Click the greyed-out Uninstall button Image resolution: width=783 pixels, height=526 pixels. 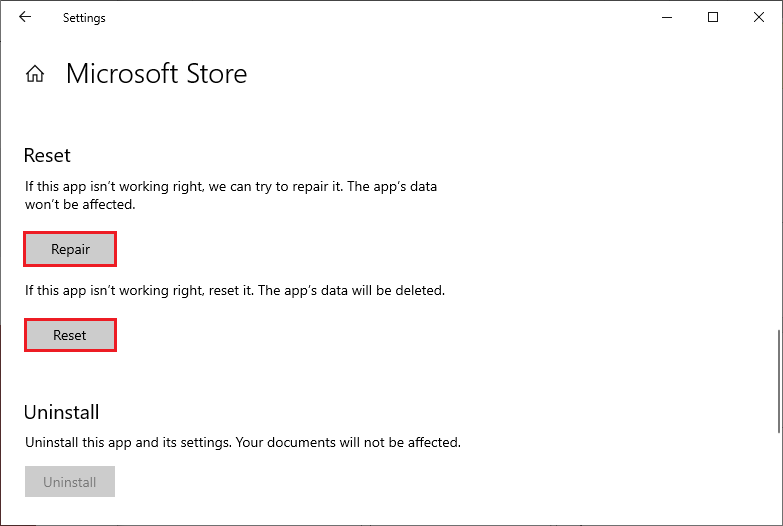(x=70, y=482)
